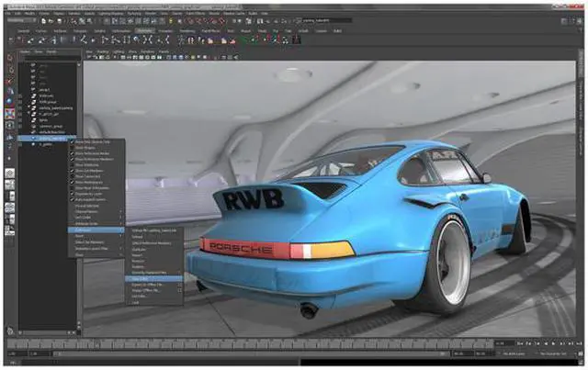The image size is (588, 370).
Task: Open option box for Export to Offline File
Action: coord(180,285)
